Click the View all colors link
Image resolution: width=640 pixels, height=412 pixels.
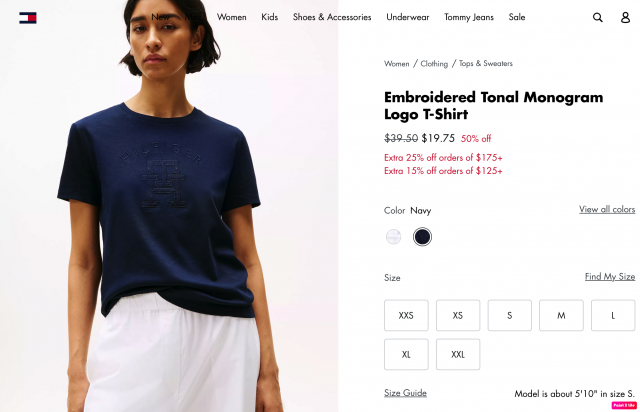pyautogui.click(x=607, y=209)
